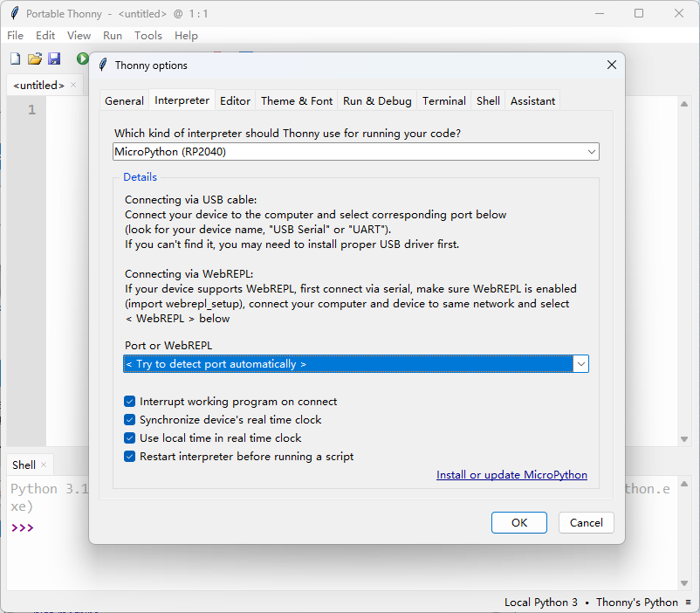Minimize the Portable Thonny window
The image size is (700, 613).
tap(600, 13)
